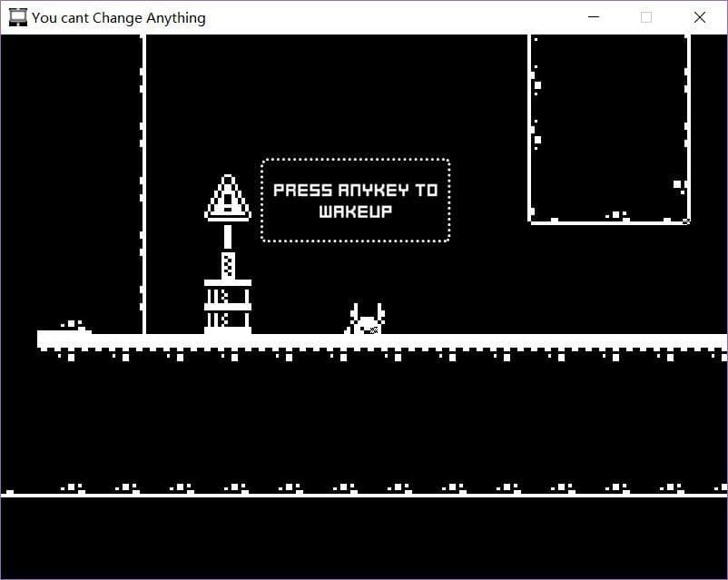Click the stacked tower base under the warning sign
This screenshot has height=580, width=728.
pyautogui.click(x=228, y=307)
